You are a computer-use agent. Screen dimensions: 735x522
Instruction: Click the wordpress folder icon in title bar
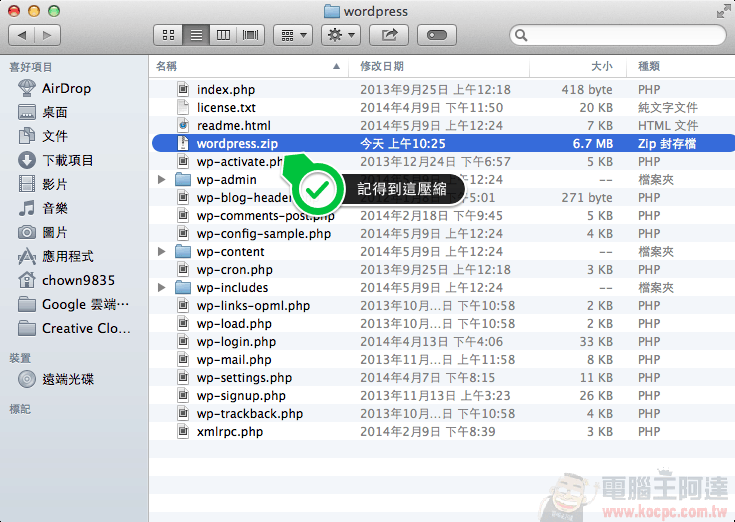pyautogui.click(x=332, y=11)
